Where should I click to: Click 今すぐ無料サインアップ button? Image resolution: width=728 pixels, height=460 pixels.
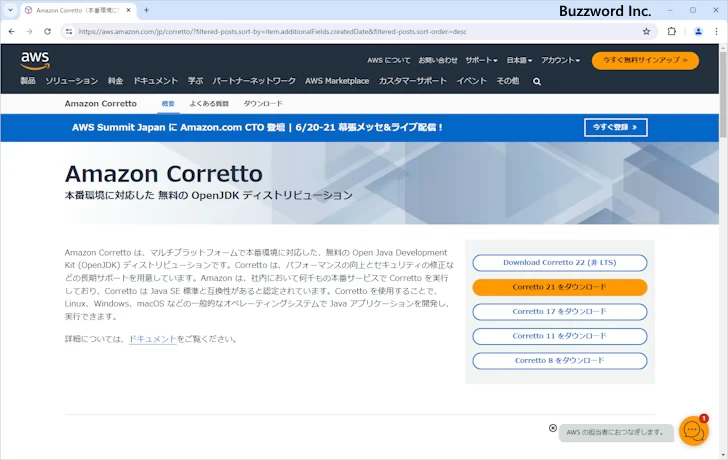645,60
